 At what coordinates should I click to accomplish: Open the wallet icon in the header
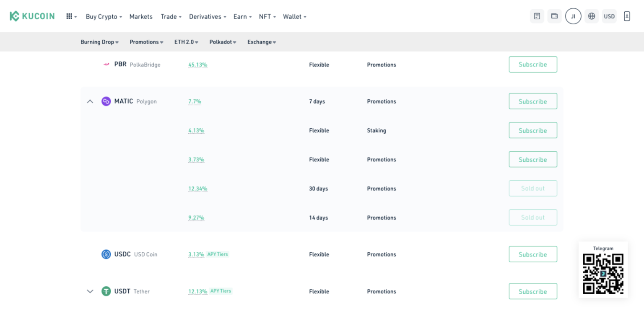(x=554, y=16)
